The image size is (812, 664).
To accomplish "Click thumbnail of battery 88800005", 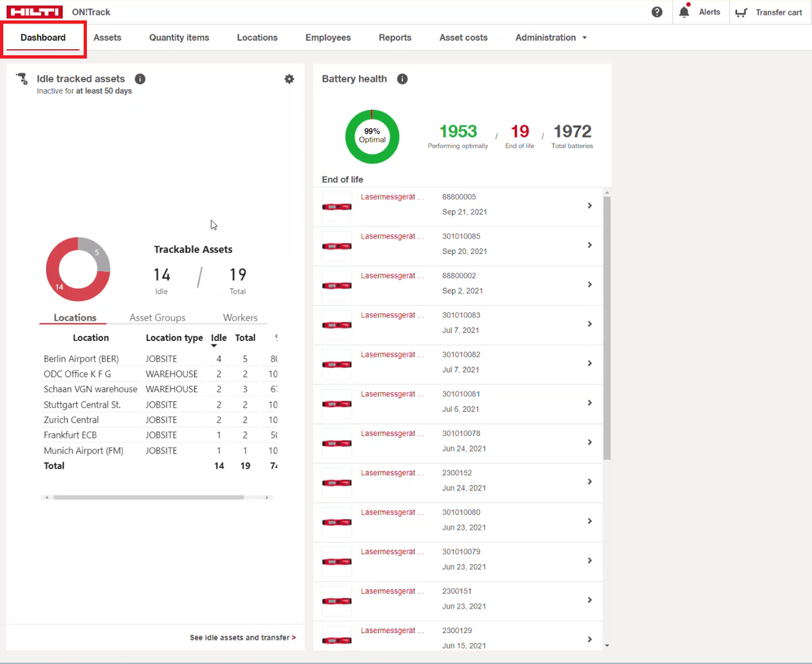I will point(337,207).
